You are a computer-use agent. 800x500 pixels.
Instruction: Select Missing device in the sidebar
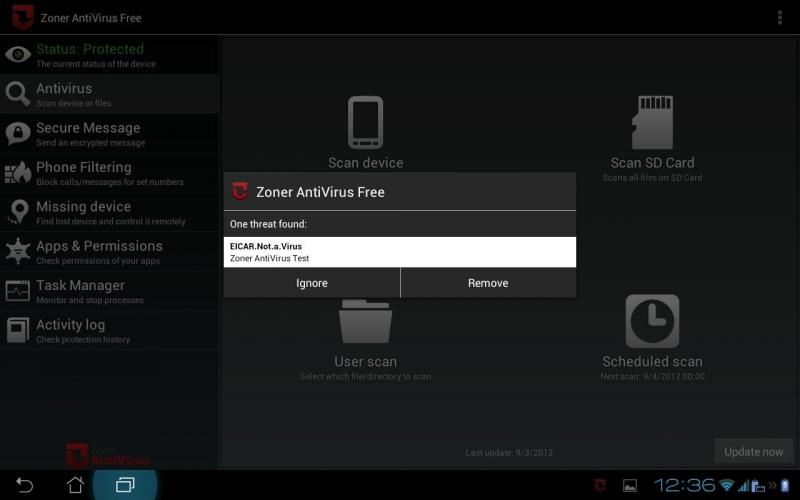[x=110, y=213]
